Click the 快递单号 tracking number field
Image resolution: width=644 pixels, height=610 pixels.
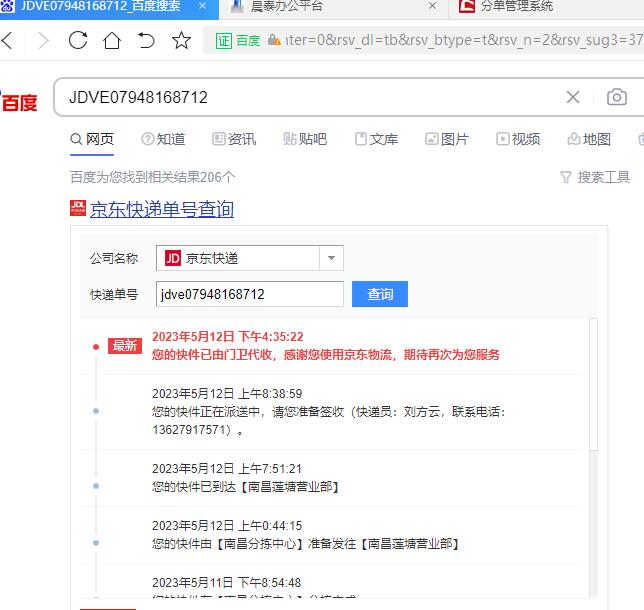[x=250, y=294]
